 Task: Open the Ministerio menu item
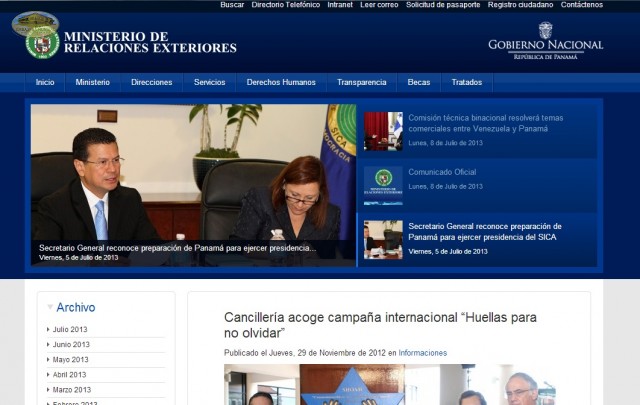coord(93,82)
